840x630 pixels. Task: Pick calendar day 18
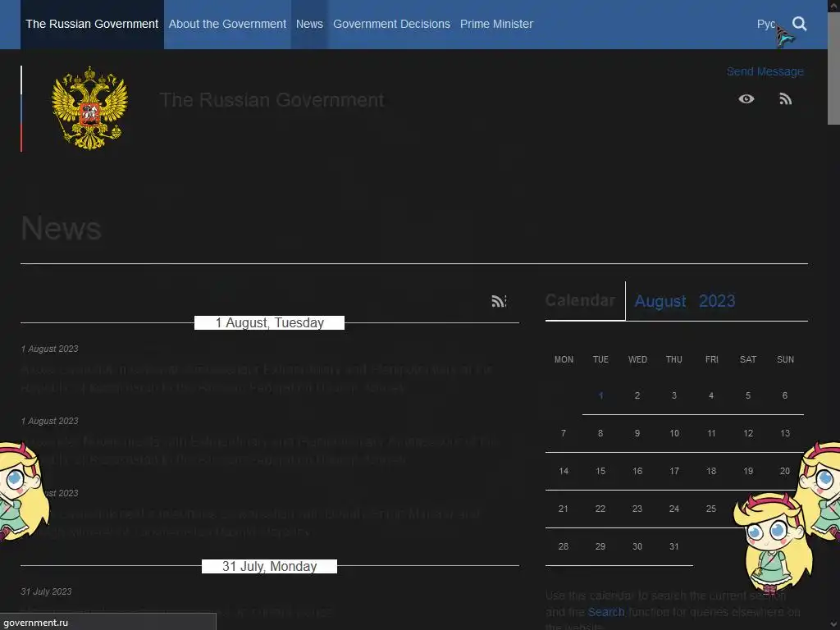click(x=711, y=472)
